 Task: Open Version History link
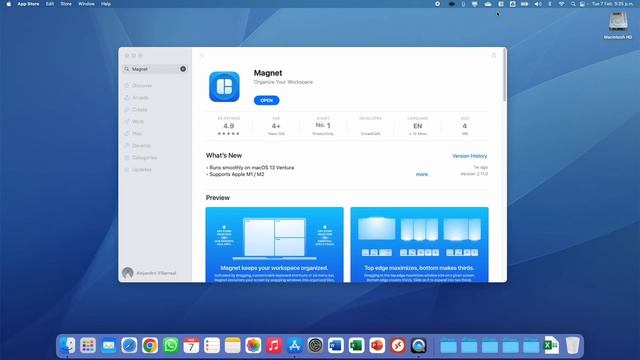469,156
